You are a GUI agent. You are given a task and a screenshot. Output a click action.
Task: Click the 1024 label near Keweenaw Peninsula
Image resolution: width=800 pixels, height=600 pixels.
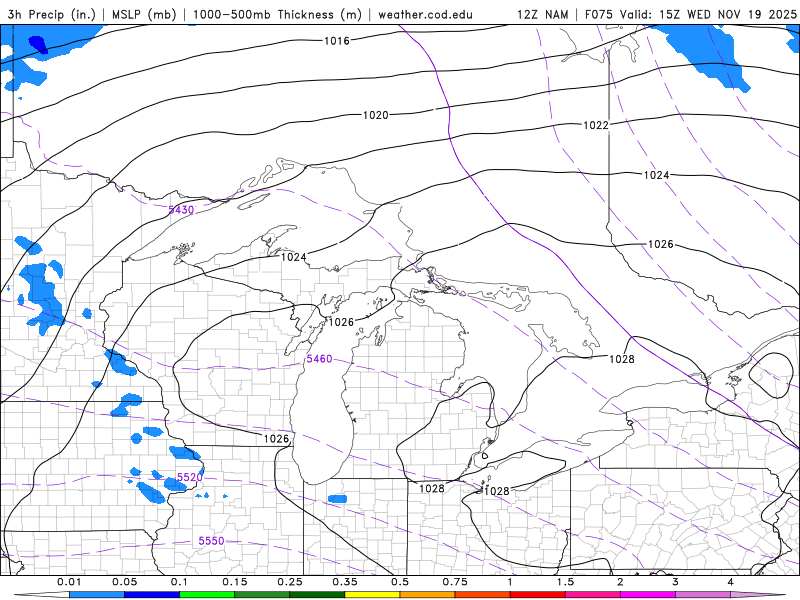click(x=294, y=257)
